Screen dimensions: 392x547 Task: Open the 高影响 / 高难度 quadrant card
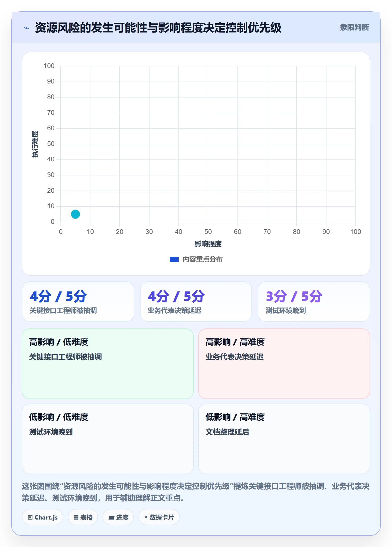point(284,364)
